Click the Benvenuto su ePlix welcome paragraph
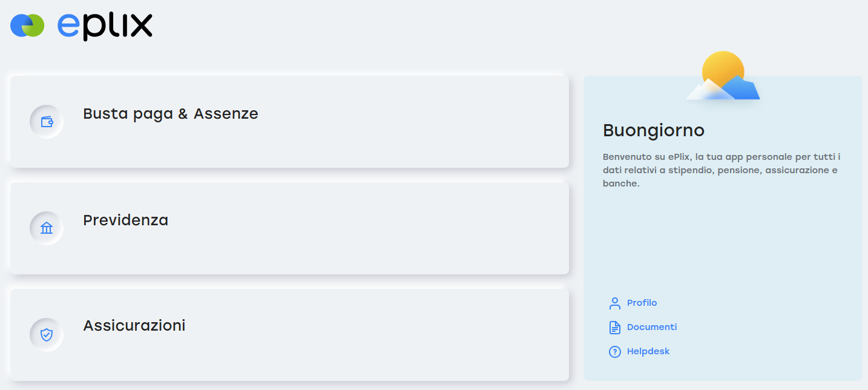 (x=722, y=170)
